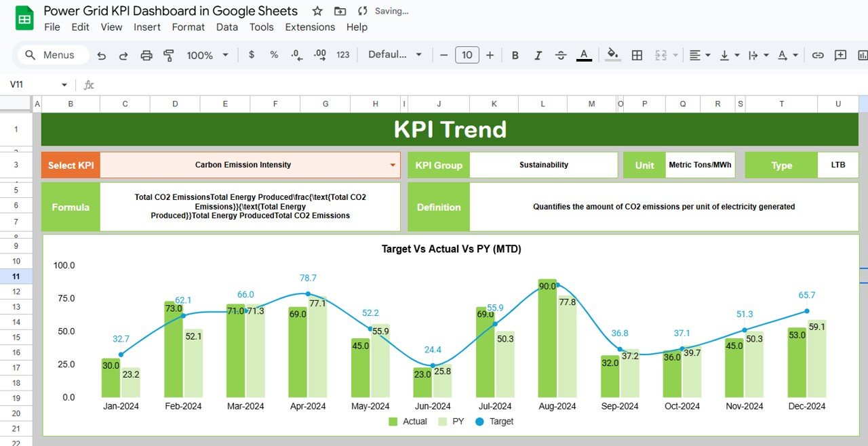Click the increase font size plus button
868x446 pixels.
(490, 55)
